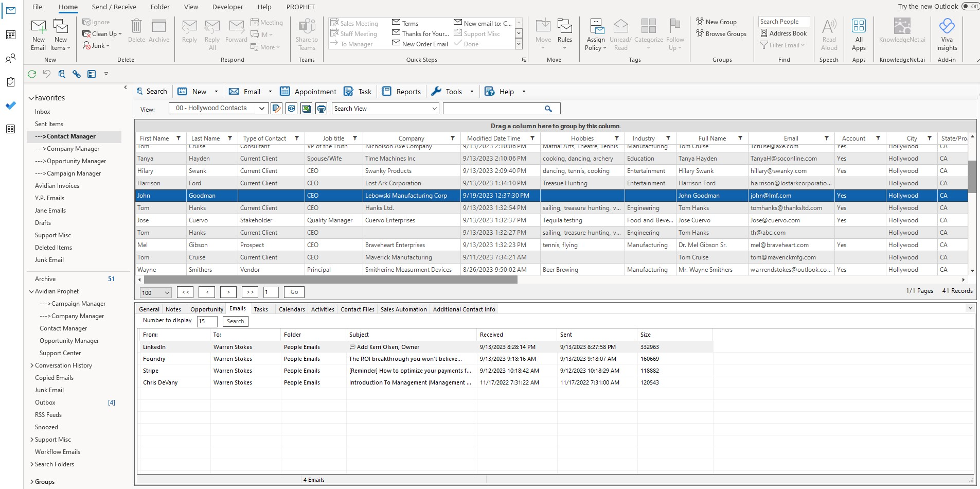Open the File menu
Screen dimensions: 980x489
click(x=37, y=7)
